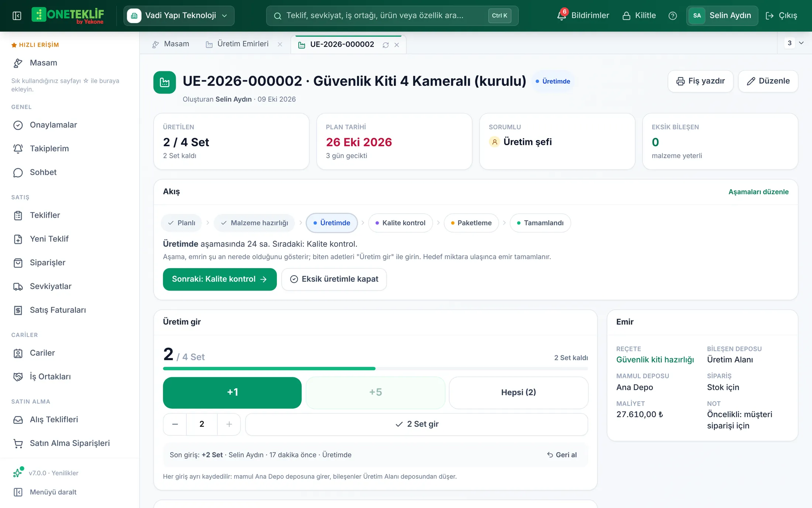This screenshot has height=508, width=812.
Task: Toggle the sidebar panel icon in header
Action: (x=17, y=16)
